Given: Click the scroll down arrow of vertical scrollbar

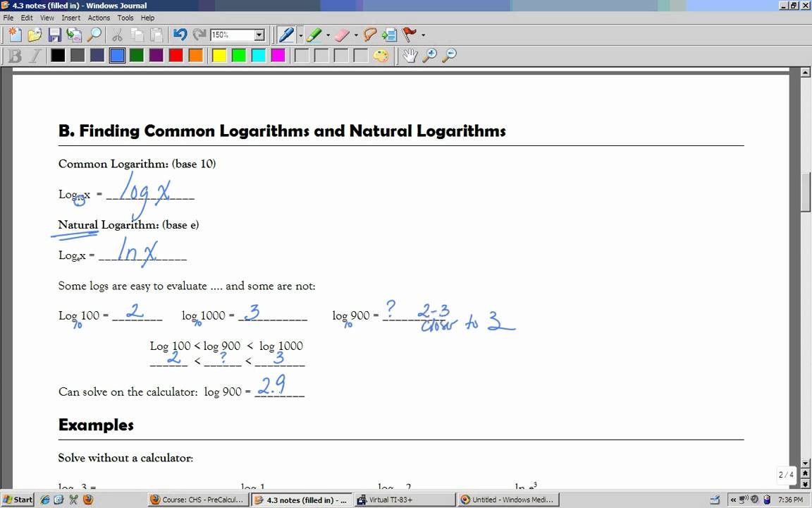Looking at the screenshot, I should [x=805, y=464].
